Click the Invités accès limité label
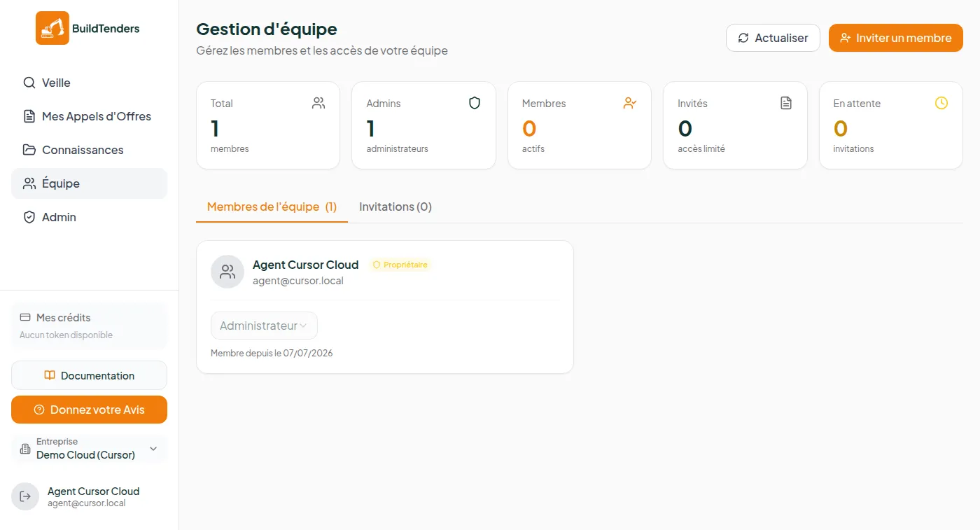Image resolution: width=980 pixels, height=530 pixels. (x=701, y=148)
